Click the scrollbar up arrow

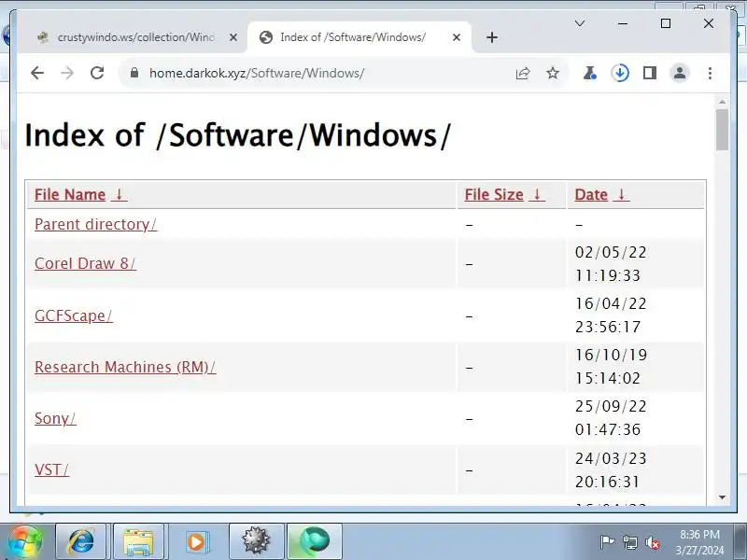(x=722, y=102)
